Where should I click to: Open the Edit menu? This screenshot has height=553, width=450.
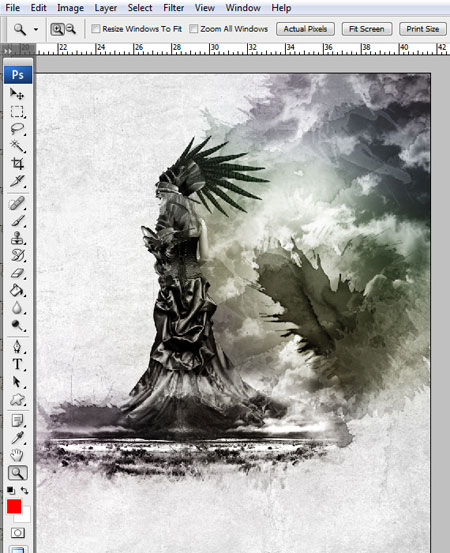pos(38,8)
